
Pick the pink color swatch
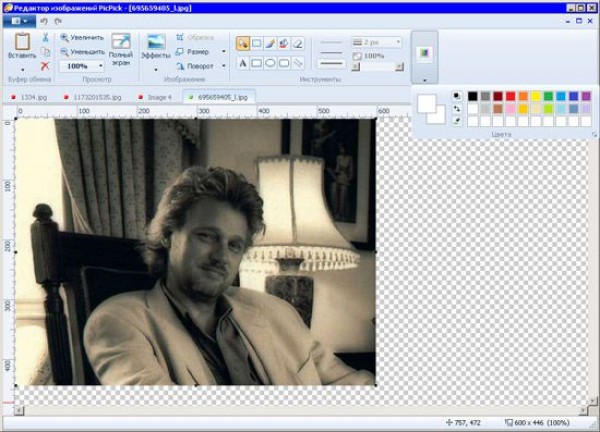(510, 109)
